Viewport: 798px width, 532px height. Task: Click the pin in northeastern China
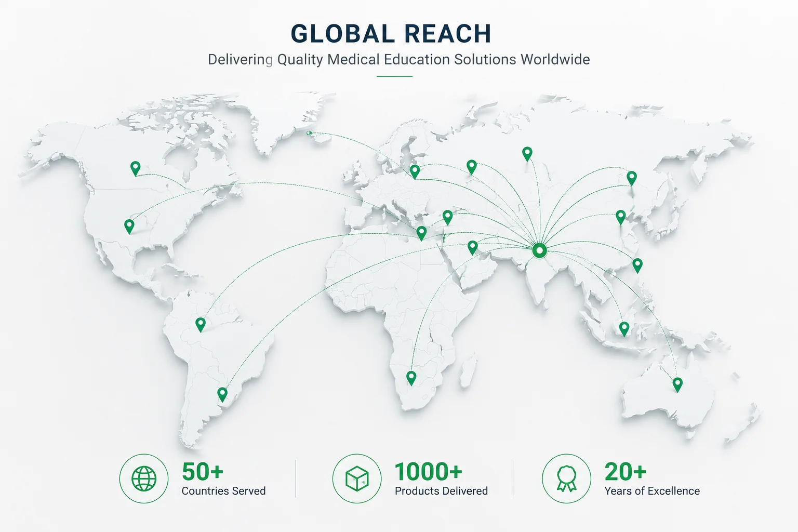(631, 178)
